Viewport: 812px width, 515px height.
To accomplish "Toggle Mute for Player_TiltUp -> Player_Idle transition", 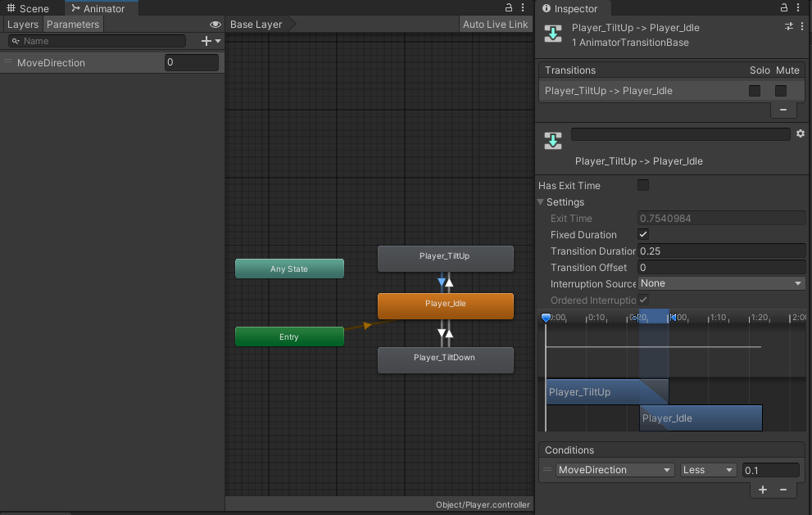I will tap(780, 91).
